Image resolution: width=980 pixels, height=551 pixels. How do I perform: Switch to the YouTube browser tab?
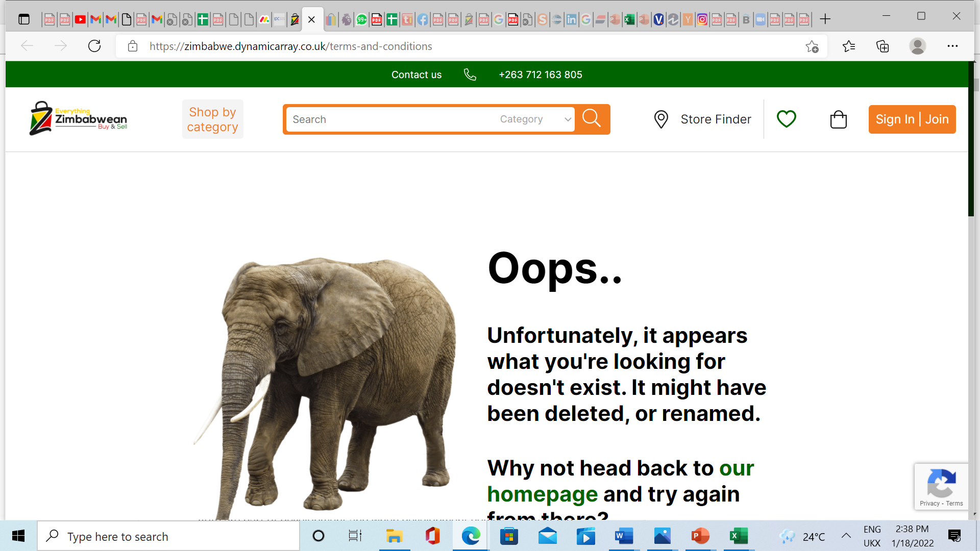(80, 20)
